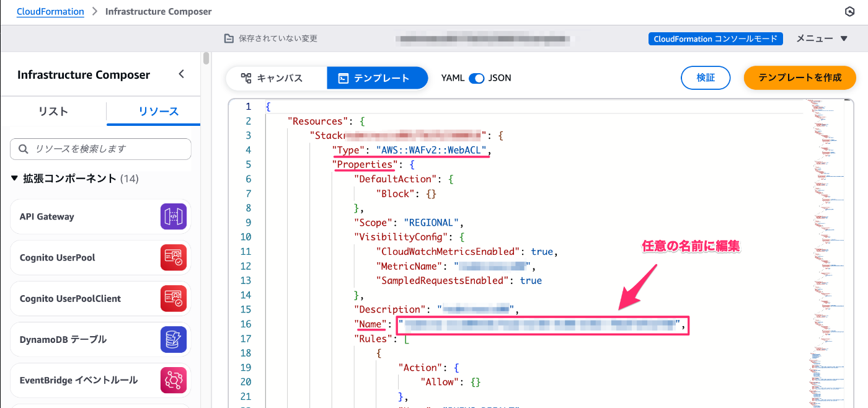Select the Cognito UserPool icon
Image resolution: width=868 pixels, height=408 pixels.
pyautogui.click(x=174, y=257)
